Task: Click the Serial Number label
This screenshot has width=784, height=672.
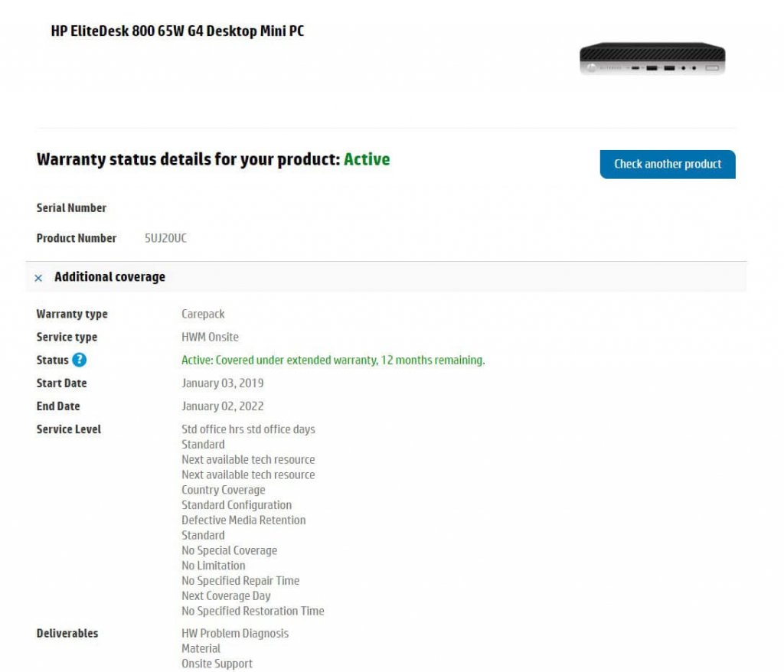Action: point(71,207)
